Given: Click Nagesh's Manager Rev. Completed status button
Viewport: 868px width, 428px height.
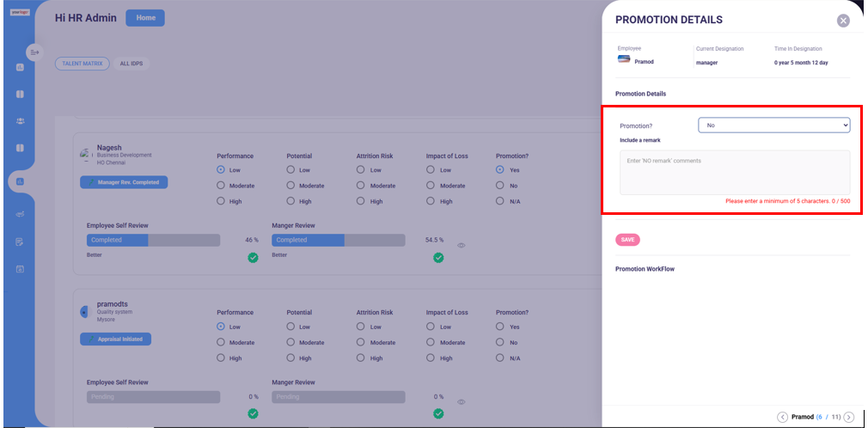Looking at the screenshot, I should point(124,182).
